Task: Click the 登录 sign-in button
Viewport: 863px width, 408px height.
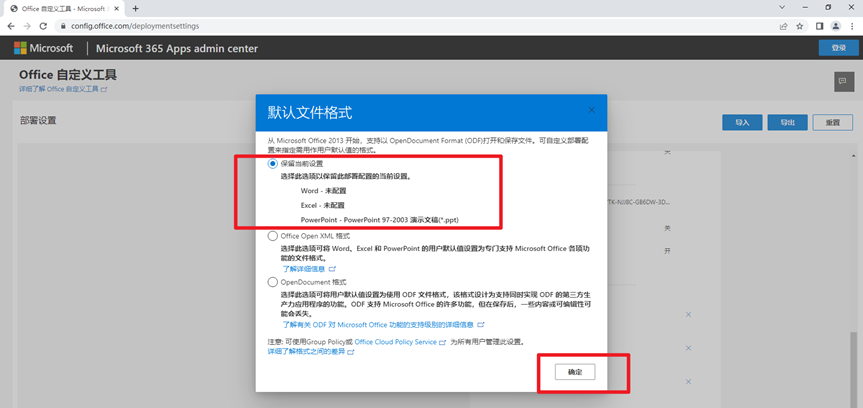Action: pyautogui.click(x=837, y=48)
